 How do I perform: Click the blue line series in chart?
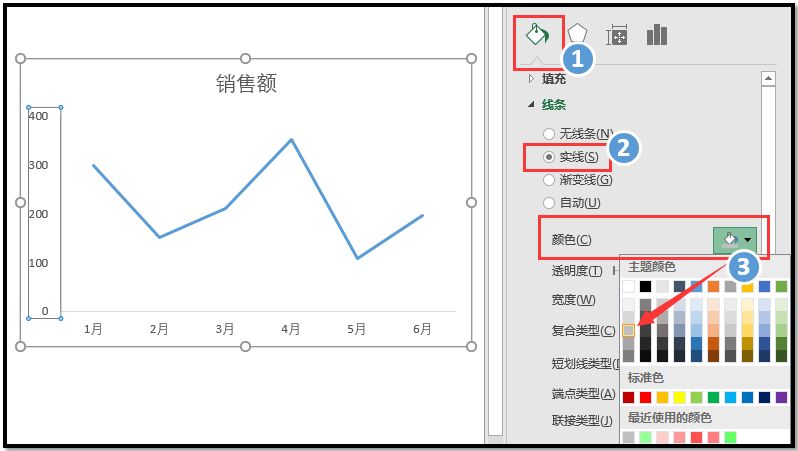(259, 174)
